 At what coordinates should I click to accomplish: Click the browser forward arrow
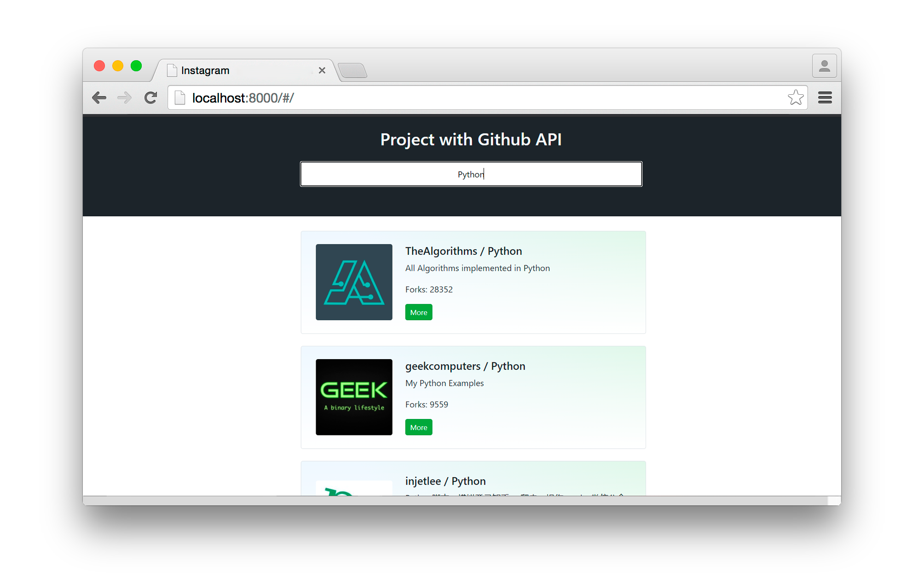124,98
